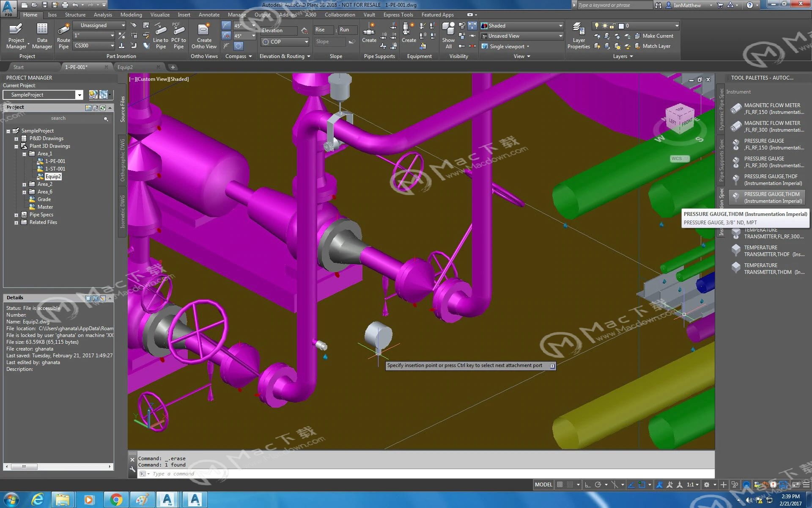Click PCF to Pipe tool

178,36
